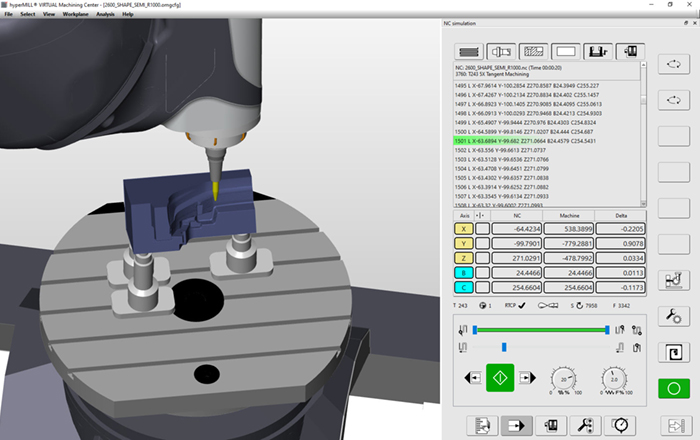Click the toolpath points icon beside green bar
700x440 pixels.
637,330
